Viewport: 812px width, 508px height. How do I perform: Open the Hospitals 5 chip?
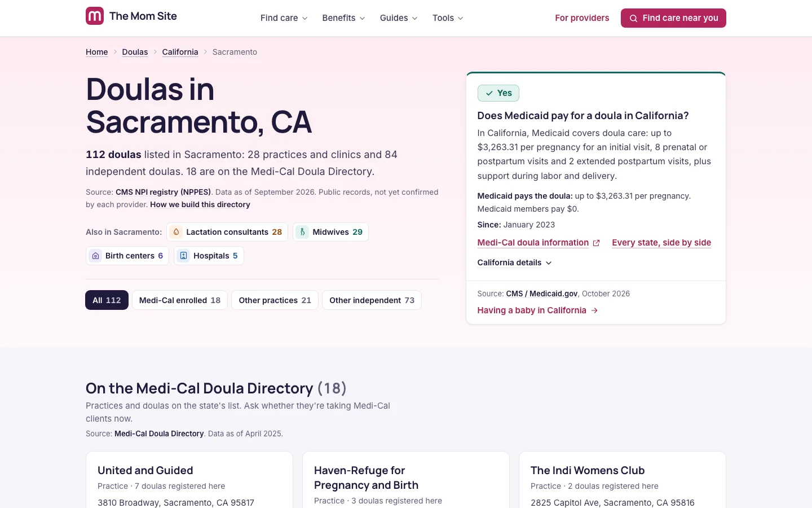(x=209, y=256)
